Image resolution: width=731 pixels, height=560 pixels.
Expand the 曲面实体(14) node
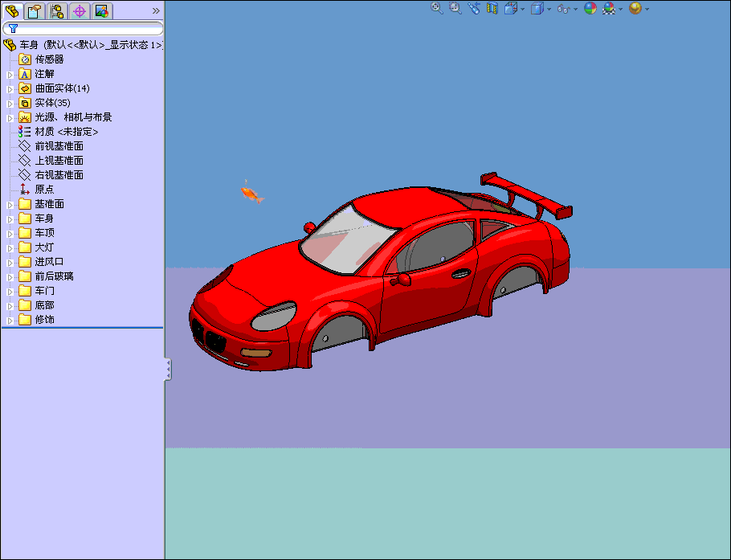click(10, 89)
